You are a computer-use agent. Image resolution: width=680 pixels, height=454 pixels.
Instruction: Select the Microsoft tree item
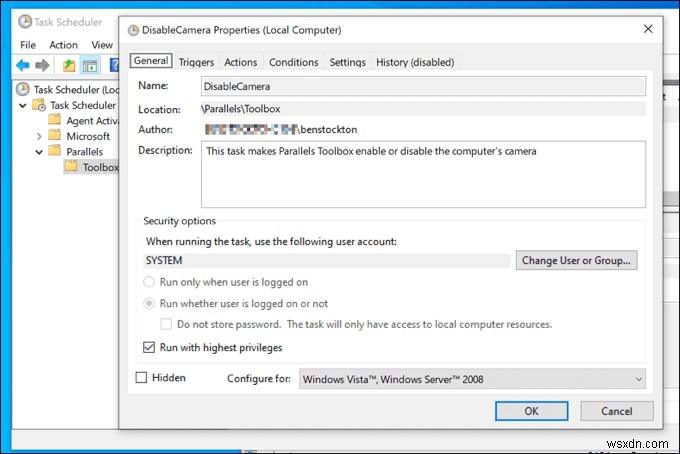[x=88, y=136]
